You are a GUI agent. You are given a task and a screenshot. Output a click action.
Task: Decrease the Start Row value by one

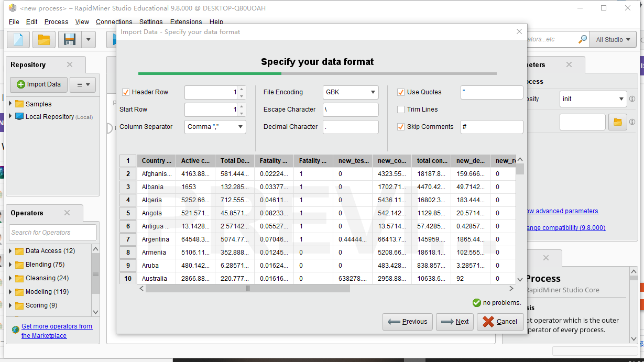tap(242, 113)
